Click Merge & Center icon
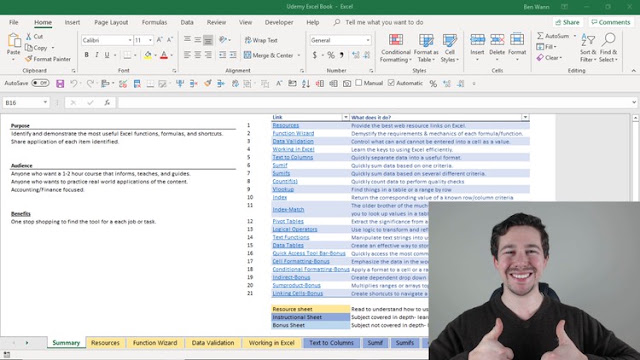 pyautogui.click(x=247, y=55)
